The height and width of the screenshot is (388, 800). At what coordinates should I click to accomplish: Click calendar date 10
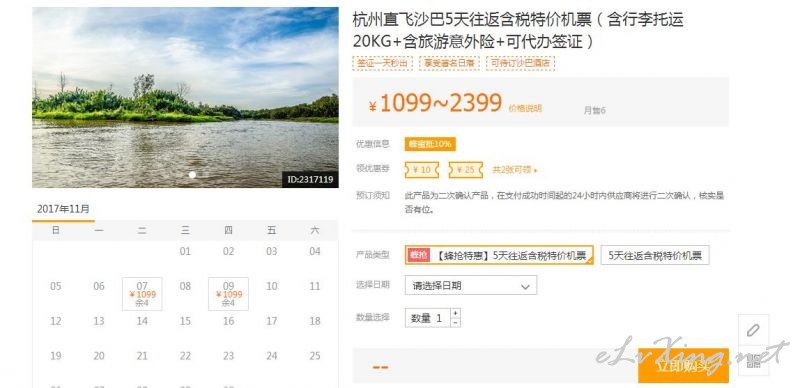(271, 286)
